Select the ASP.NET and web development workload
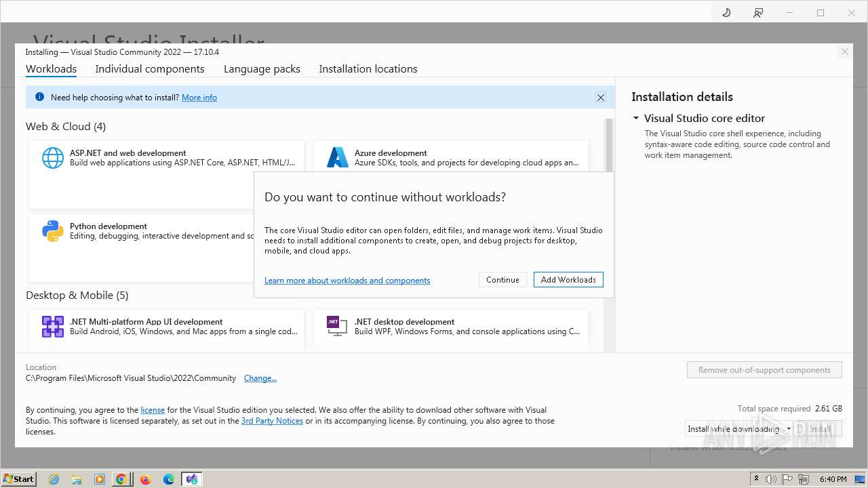This screenshot has height=488, width=868. tap(167, 174)
